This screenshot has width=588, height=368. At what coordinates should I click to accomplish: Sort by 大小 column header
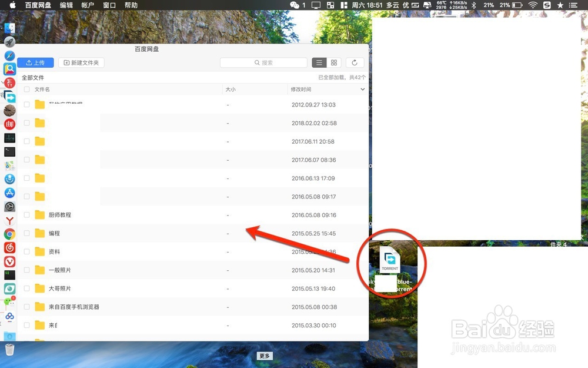[x=230, y=89]
